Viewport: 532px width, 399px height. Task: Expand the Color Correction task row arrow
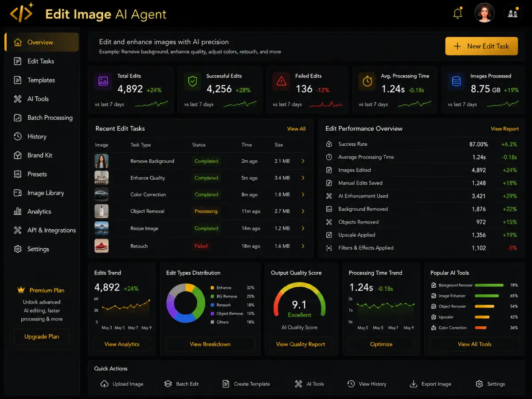(303, 195)
